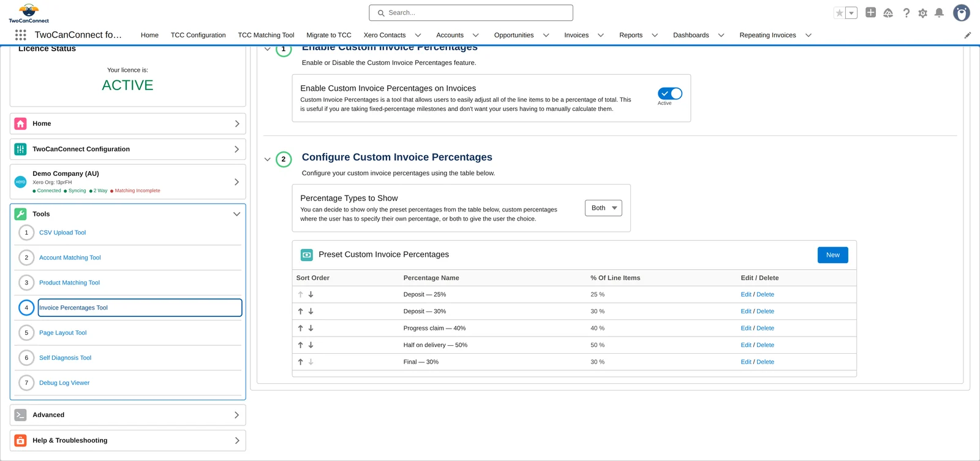Viewport: 980px width, 461px height.
Task: Click the TwoCanConnect logo
Action: pyautogui.click(x=29, y=13)
